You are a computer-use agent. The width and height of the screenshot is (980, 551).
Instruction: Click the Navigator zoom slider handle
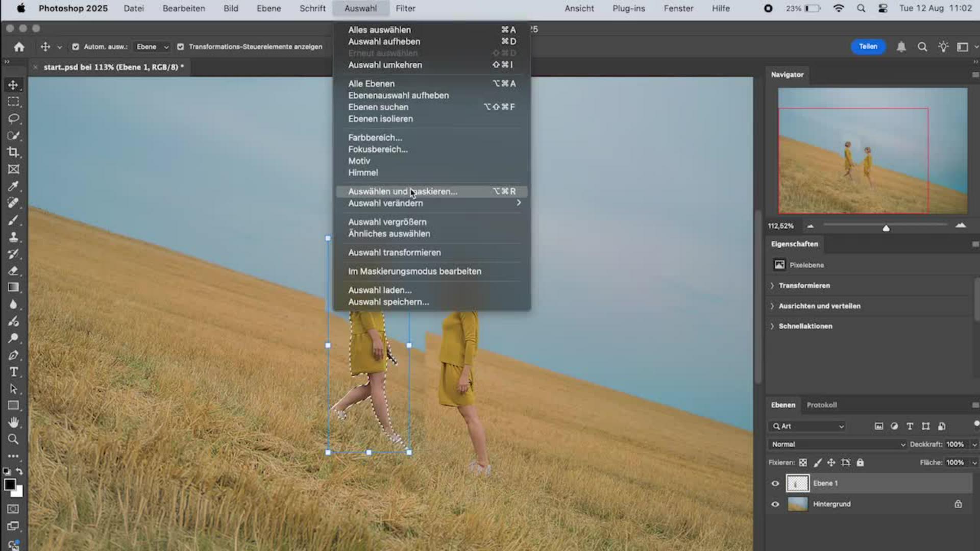pyautogui.click(x=886, y=228)
